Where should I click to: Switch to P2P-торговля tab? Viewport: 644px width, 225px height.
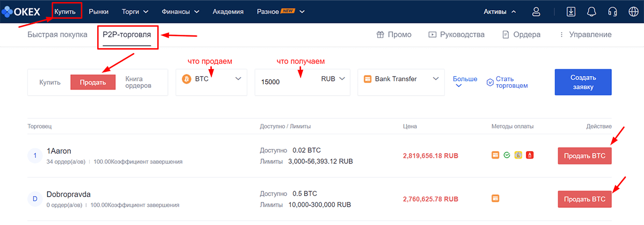(128, 34)
